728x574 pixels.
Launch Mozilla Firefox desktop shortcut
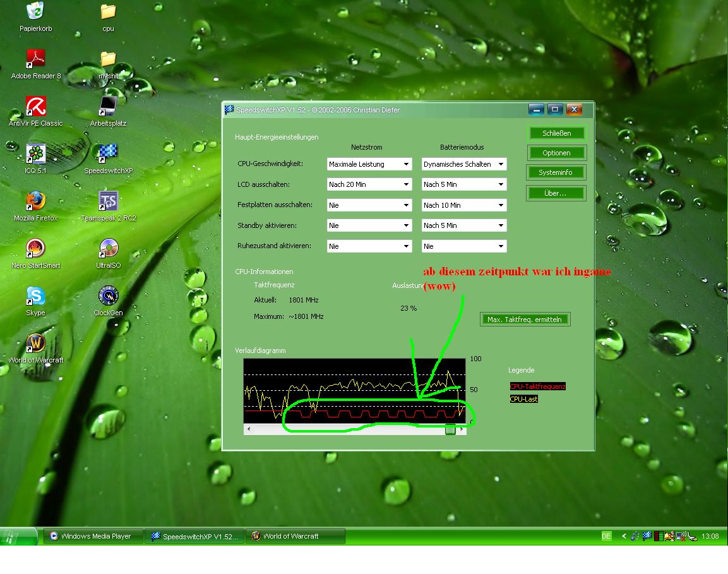pyautogui.click(x=36, y=206)
